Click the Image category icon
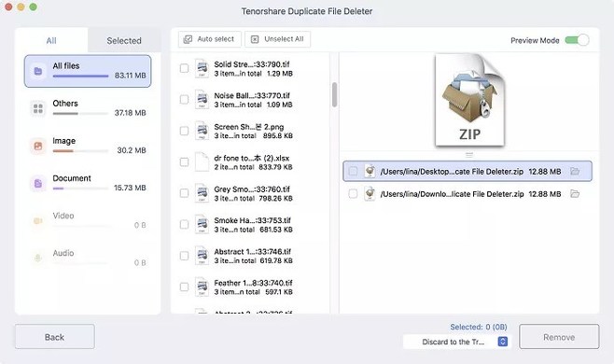This screenshot has height=364, width=614. (x=38, y=147)
